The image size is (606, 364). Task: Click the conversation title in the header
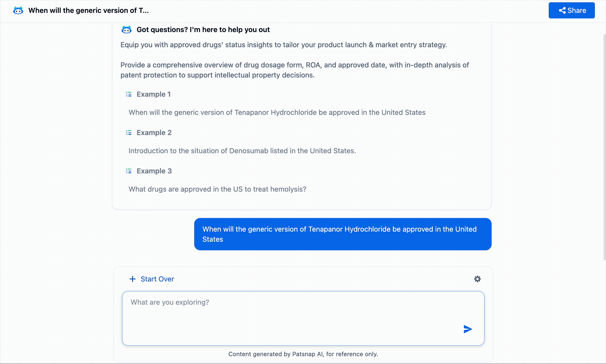pos(88,11)
